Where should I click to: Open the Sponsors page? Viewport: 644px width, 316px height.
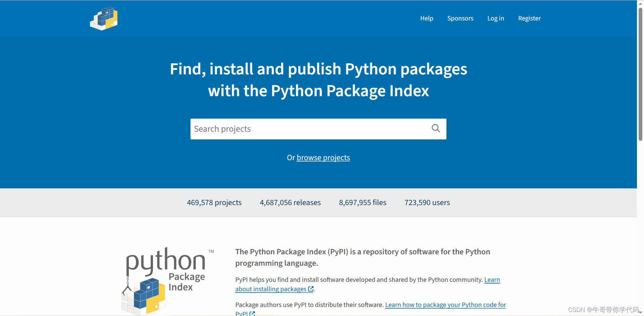coord(460,18)
